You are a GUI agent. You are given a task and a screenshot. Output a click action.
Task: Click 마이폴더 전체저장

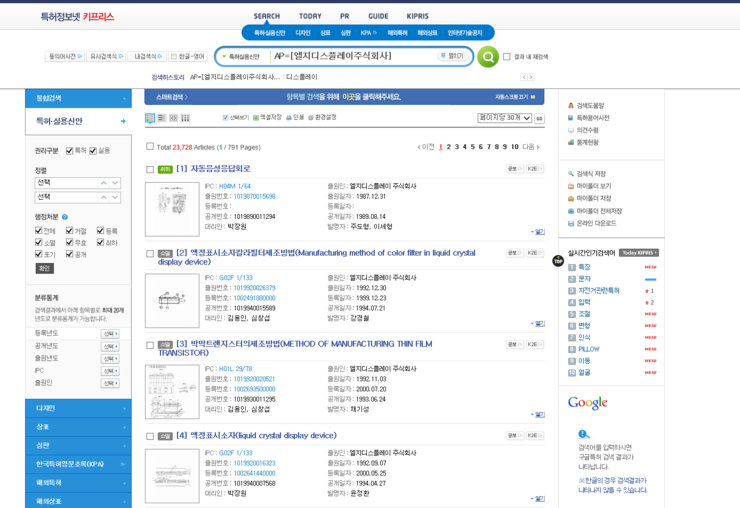point(595,211)
